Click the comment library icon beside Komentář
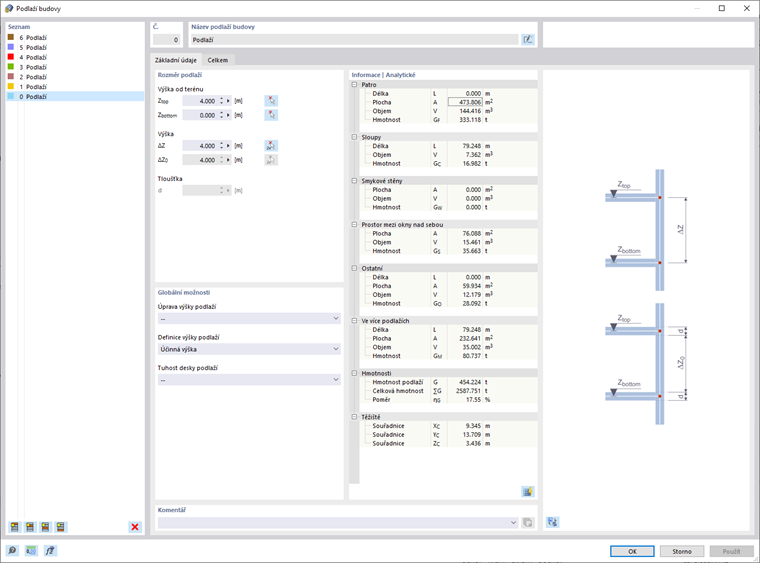This screenshot has width=760, height=563. 527,523
